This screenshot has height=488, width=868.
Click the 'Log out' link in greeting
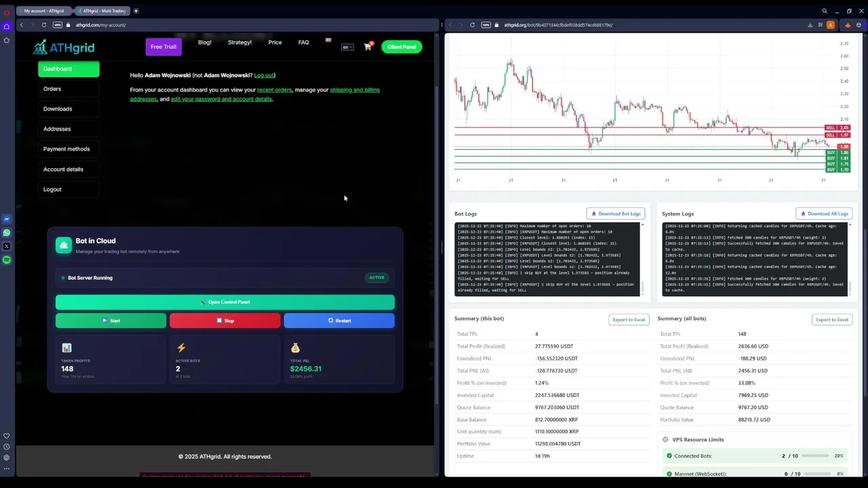tap(264, 75)
